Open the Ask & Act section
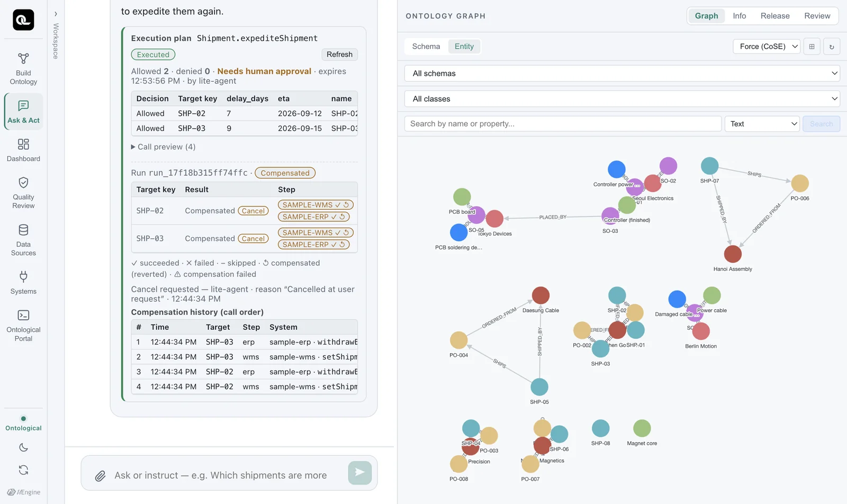Viewport: 847px width, 504px height. coord(23,112)
